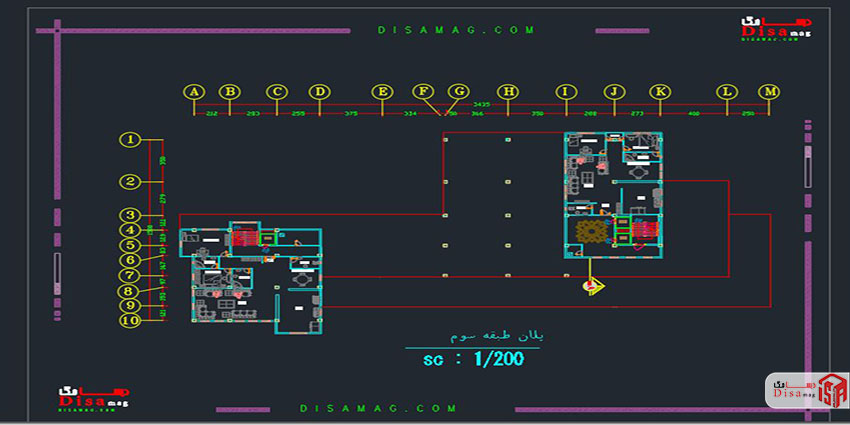This screenshot has width=850, height=425.
Task: Click row grid bubble number 10
Action: pos(131,321)
